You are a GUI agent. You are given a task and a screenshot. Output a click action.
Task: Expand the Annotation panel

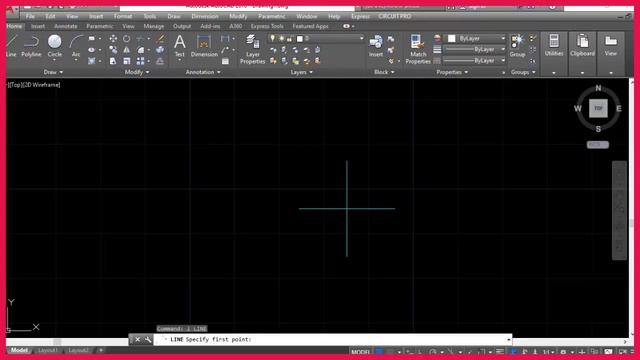point(203,72)
